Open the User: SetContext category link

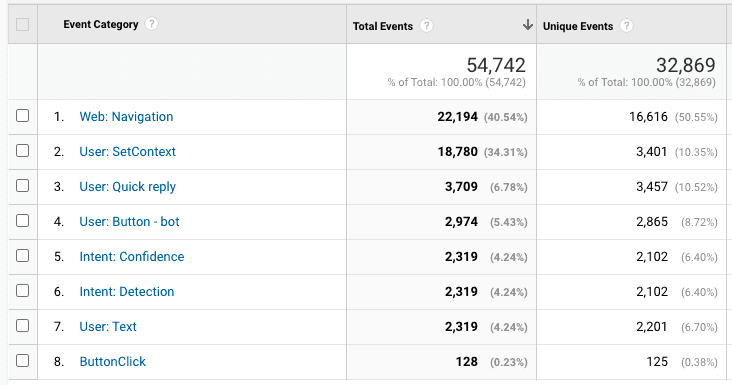[x=127, y=151]
